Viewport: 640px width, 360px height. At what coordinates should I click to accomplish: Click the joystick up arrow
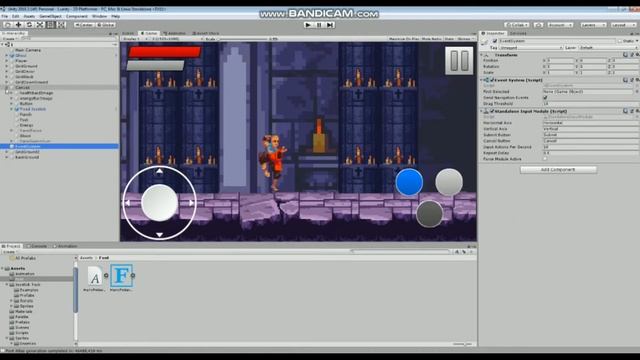click(160, 171)
